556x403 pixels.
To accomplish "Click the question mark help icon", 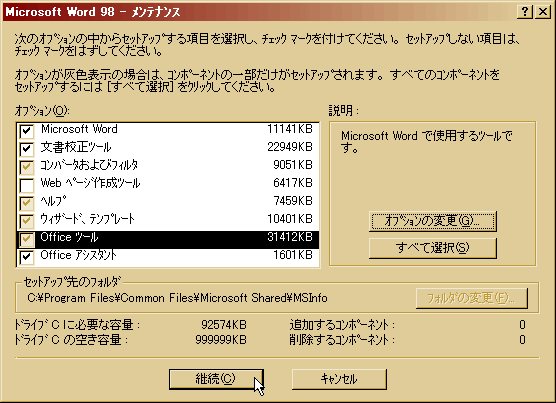I will coord(525,12).
